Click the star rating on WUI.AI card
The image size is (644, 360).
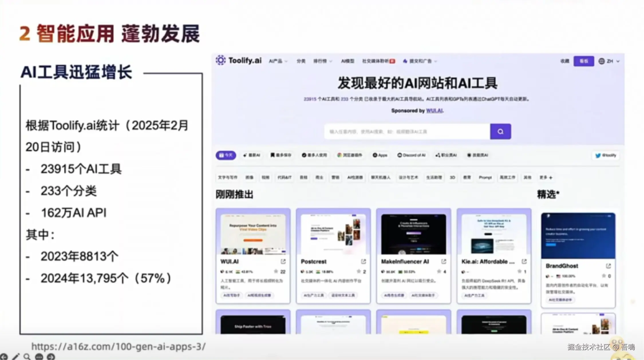coord(276,271)
